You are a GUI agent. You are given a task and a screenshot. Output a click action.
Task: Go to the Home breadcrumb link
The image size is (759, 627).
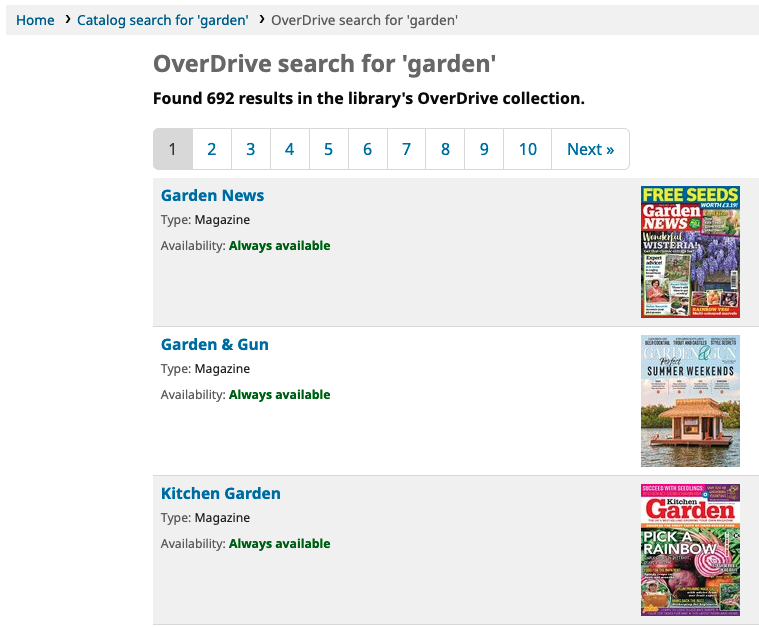35,20
